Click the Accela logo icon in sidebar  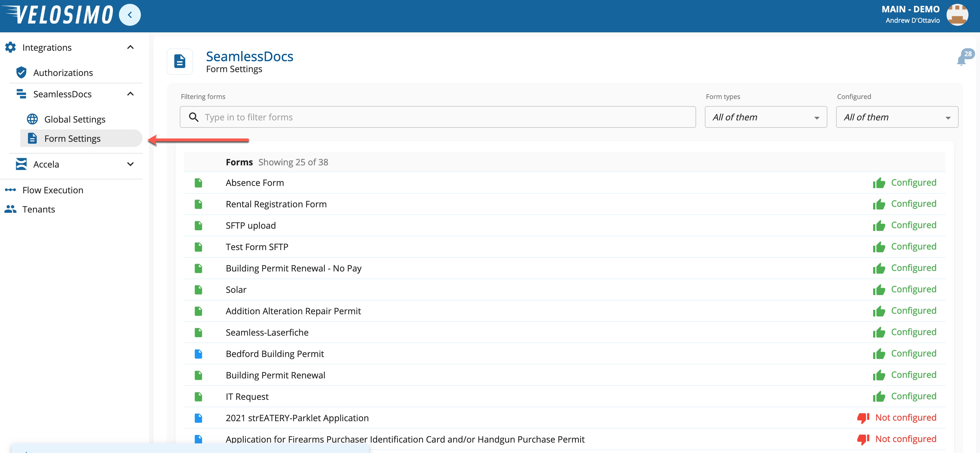point(21,164)
